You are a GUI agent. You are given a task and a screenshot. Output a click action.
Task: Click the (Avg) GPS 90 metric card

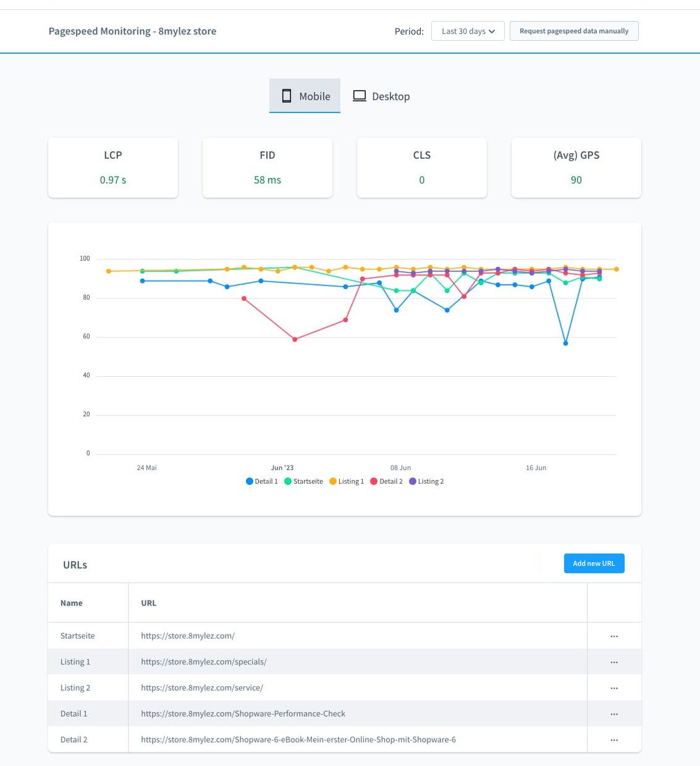576,167
